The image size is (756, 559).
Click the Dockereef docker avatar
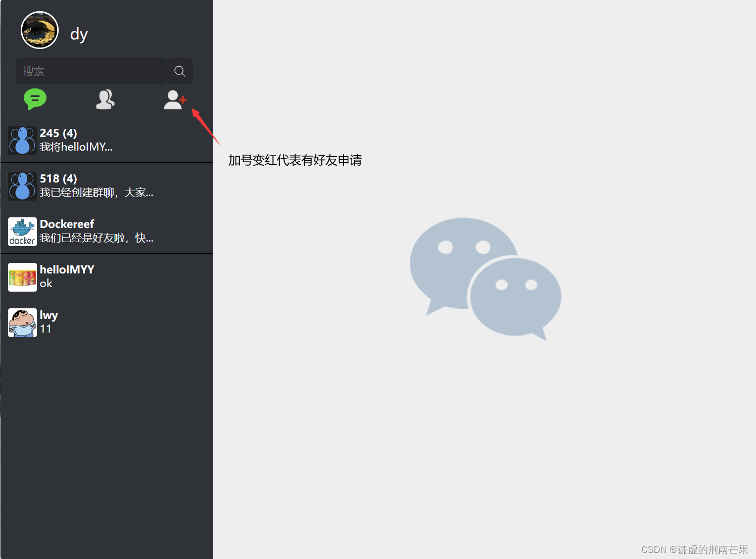(x=22, y=231)
